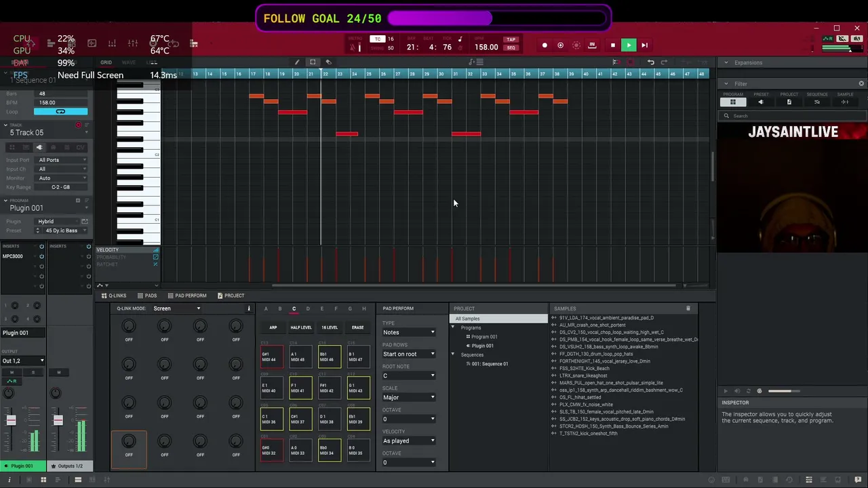Open the Root Note C dropdown
Screen dimensions: 868x488
coord(409,375)
